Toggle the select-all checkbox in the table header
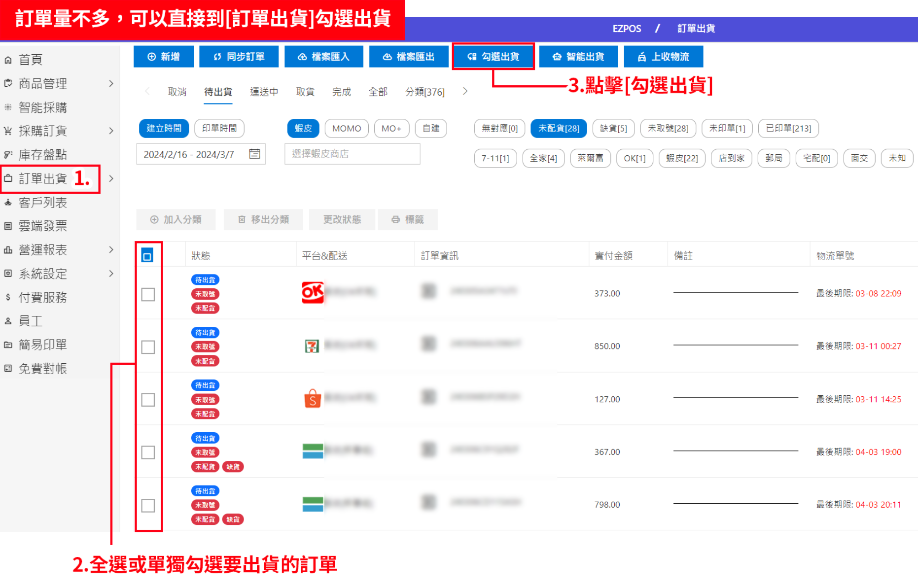918x588 pixels. [x=147, y=256]
